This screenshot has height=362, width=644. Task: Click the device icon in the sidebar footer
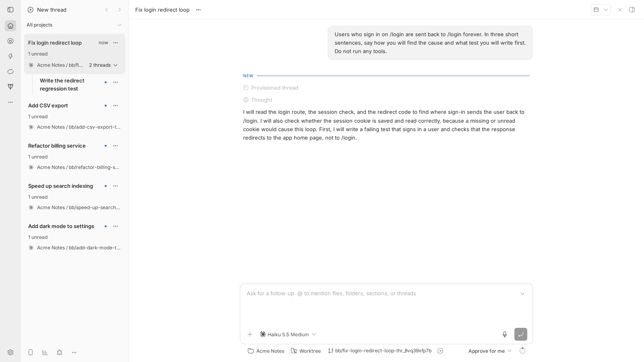tap(31, 352)
